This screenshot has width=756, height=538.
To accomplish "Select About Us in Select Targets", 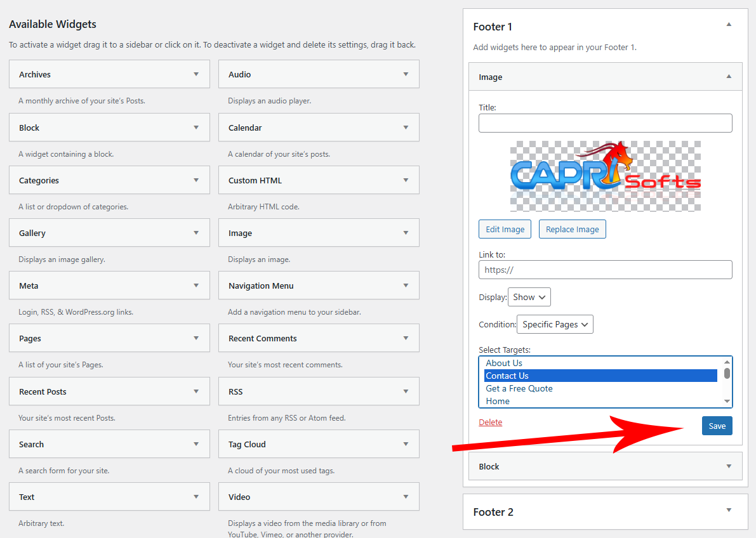I will point(600,363).
